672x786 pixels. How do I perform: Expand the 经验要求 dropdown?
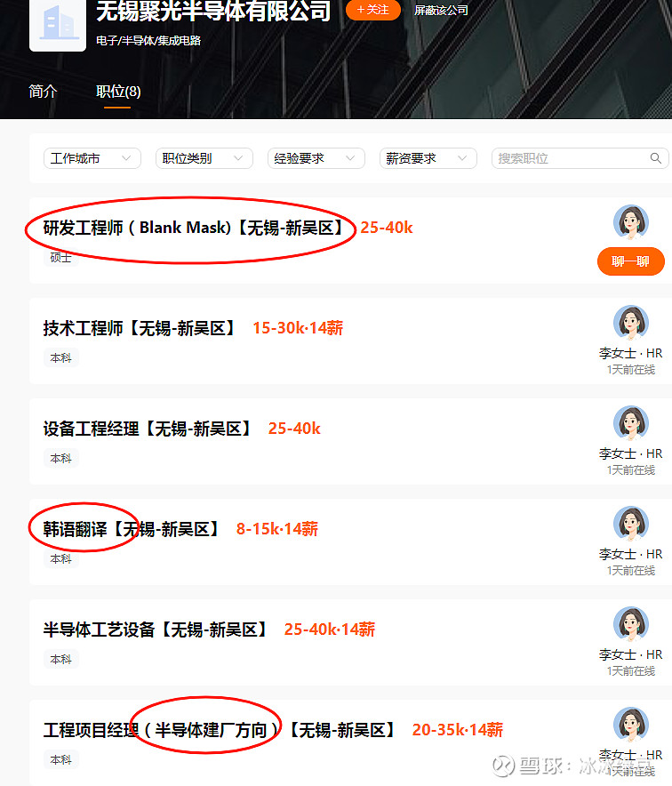(x=316, y=158)
